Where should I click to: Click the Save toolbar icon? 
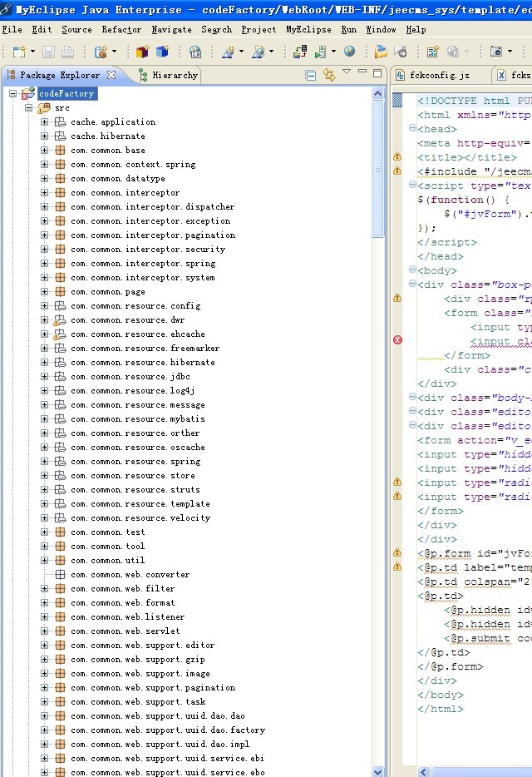pyautogui.click(x=48, y=52)
